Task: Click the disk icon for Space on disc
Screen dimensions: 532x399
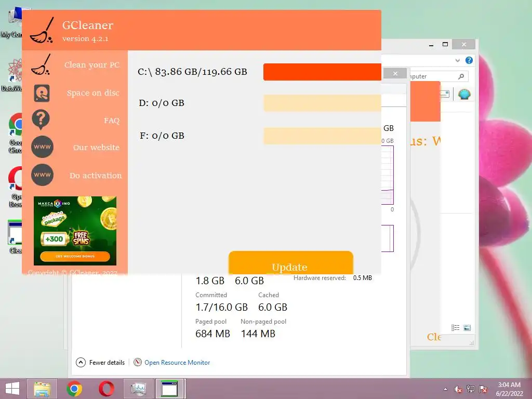Action: (x=42, y=94)
